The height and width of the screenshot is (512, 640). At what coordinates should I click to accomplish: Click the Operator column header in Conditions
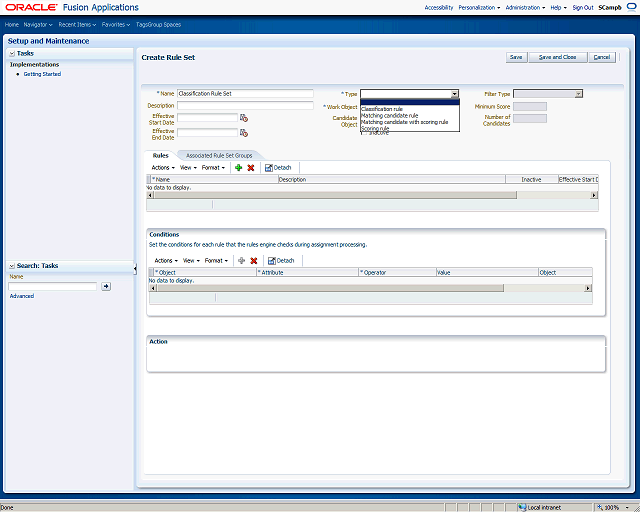pyautogui.click(x=397, y=272)
